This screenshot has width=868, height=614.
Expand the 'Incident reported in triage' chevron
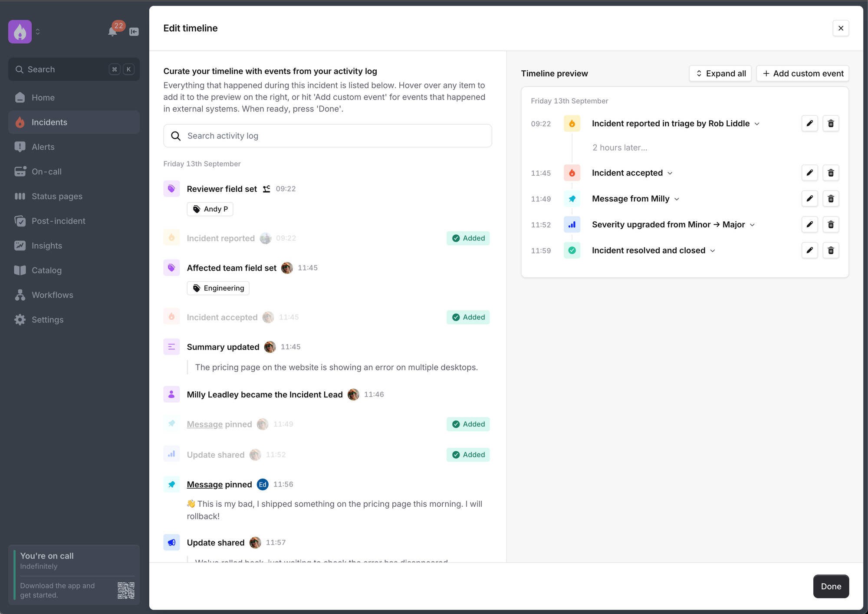pyautogui.click(x=757, y=124)
